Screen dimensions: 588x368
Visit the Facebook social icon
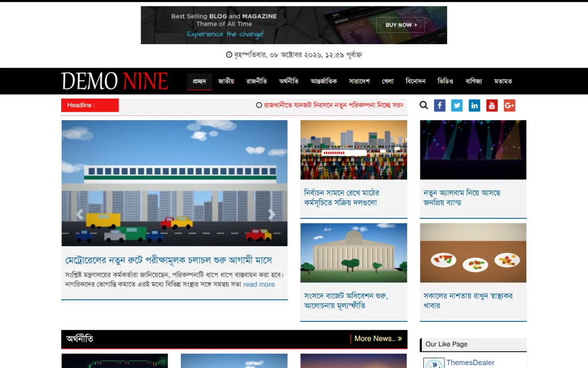tap(440, 105)
